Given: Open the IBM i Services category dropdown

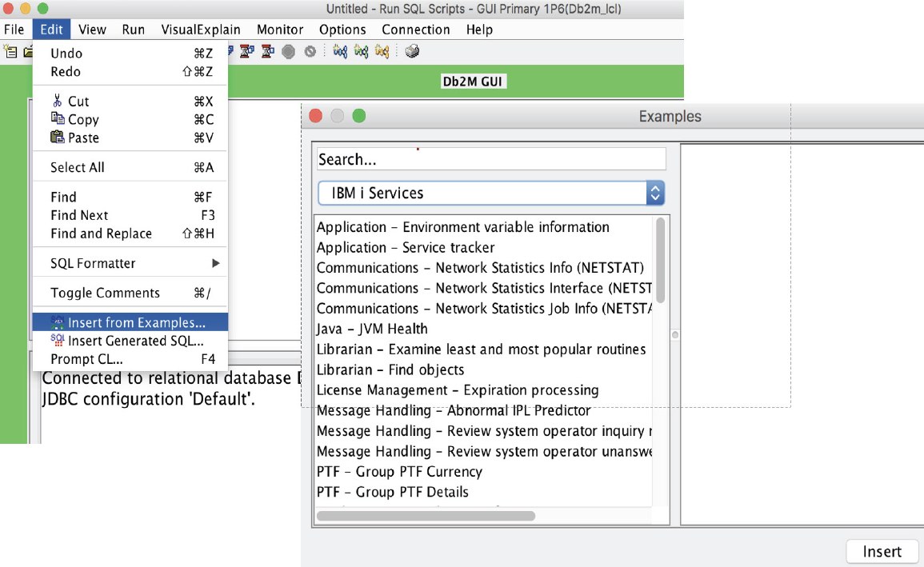Looking at the screenshot, I should [x=491, y=193].
